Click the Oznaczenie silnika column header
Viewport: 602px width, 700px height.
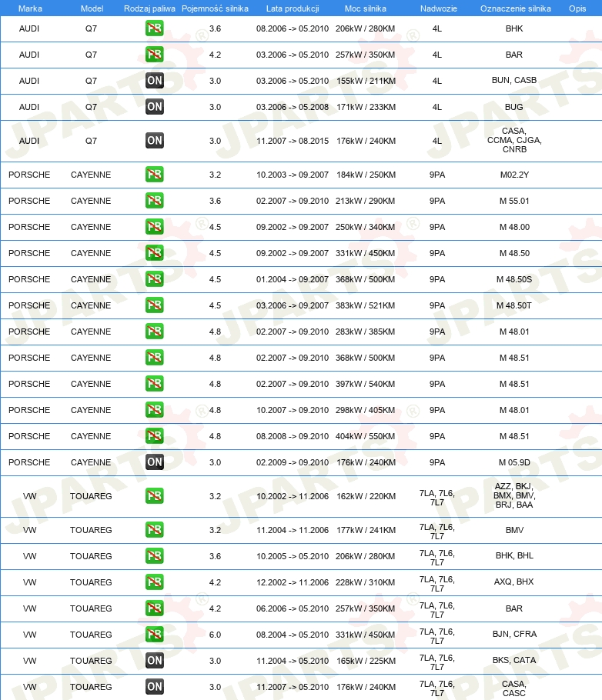point(516,8)
